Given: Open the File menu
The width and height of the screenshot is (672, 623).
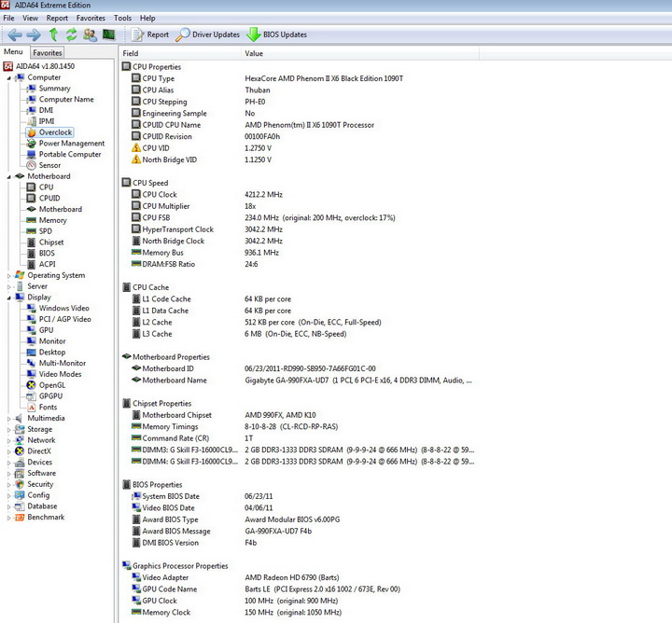Looking at the screenshot, I should [8, 18].
